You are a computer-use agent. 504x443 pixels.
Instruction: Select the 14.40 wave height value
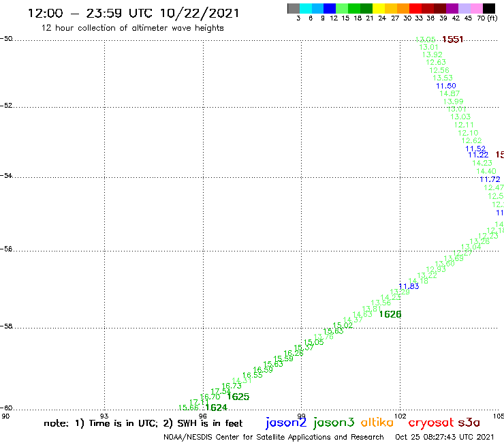(486, 171)
